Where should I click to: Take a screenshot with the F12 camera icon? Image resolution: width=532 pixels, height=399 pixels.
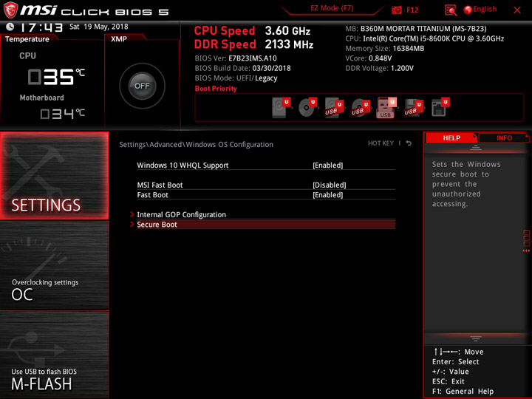tap(396, 10)
